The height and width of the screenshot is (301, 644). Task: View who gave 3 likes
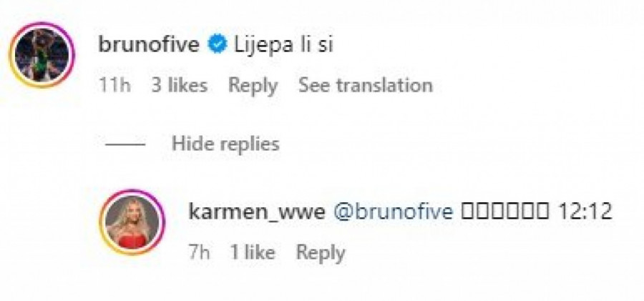point(179,85)
